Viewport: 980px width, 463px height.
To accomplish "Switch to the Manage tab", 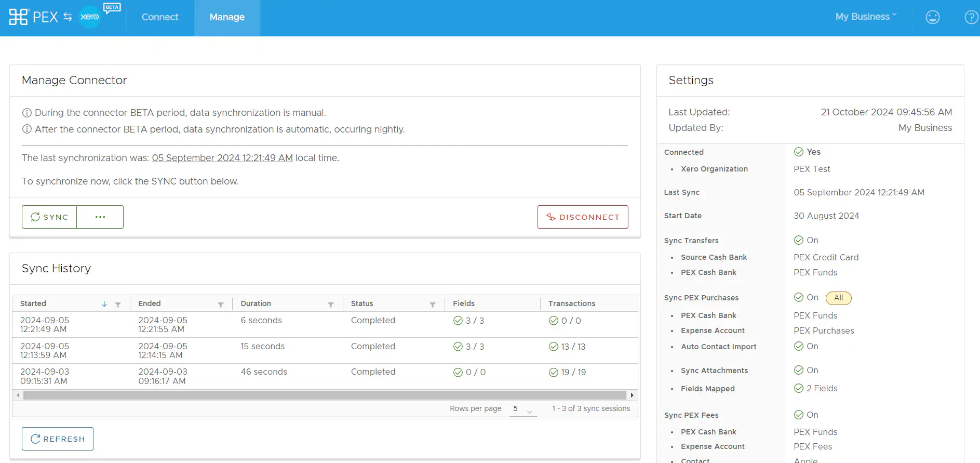I will tap(227, 17).
